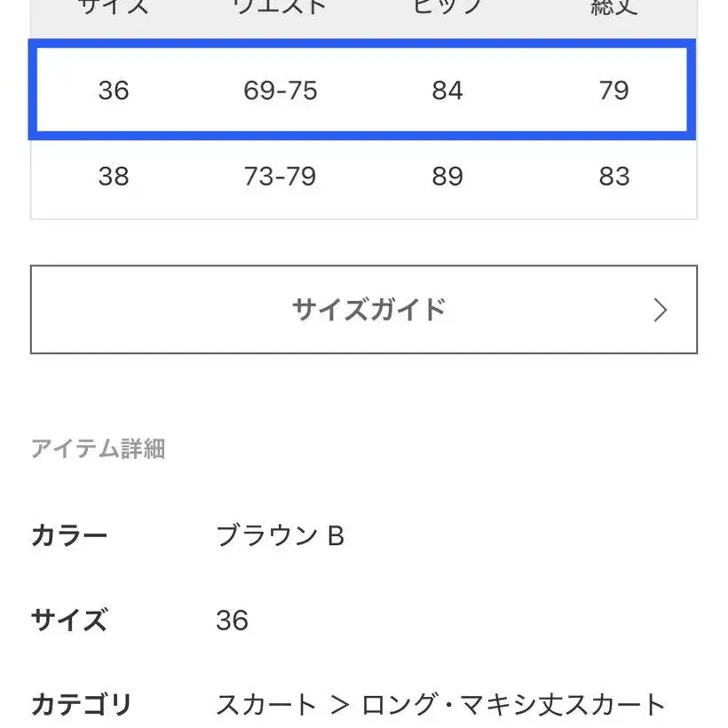Click the カテゴリ label
The image size is (728, 728).
click(82, 706)
